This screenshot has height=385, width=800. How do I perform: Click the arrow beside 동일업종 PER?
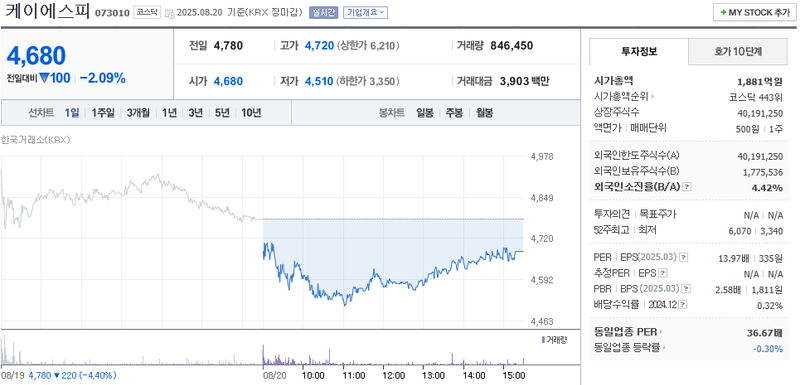(x=661, y=332)
